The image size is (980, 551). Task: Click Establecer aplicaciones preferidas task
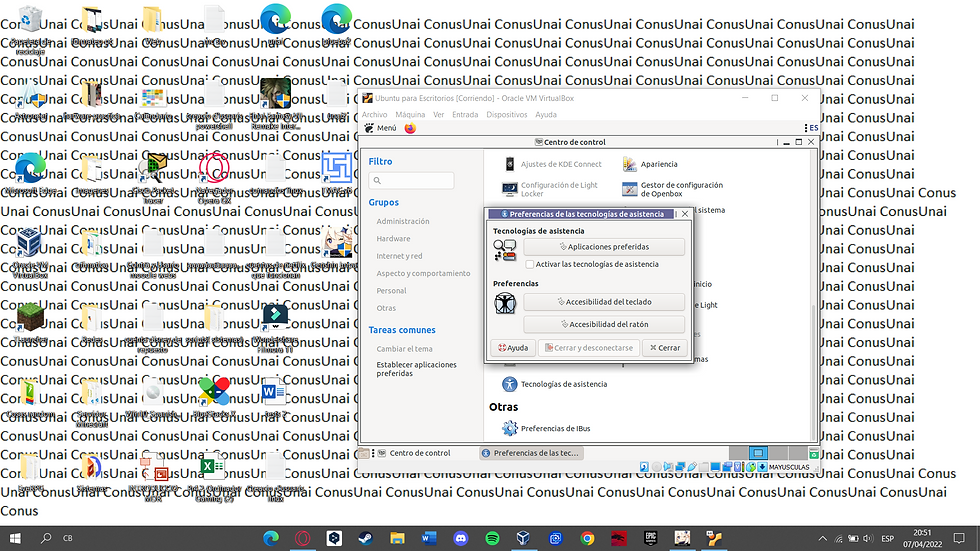tap(416, 369)
